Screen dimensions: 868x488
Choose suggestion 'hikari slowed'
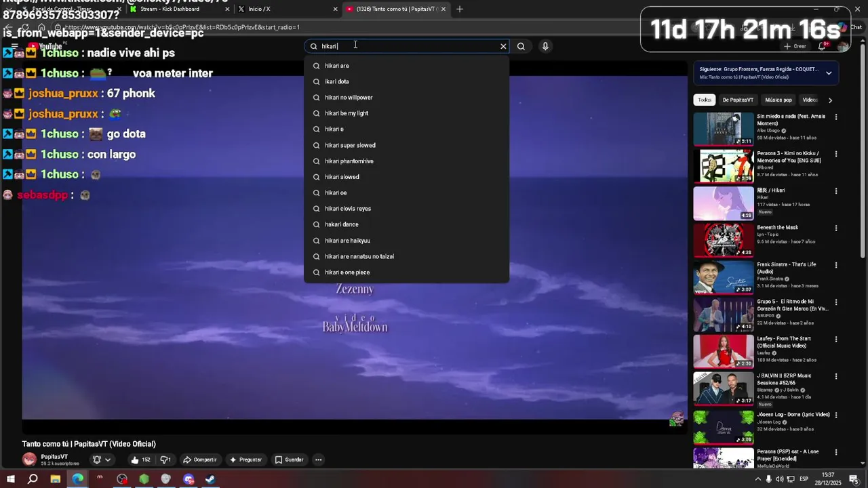point(406,177)
